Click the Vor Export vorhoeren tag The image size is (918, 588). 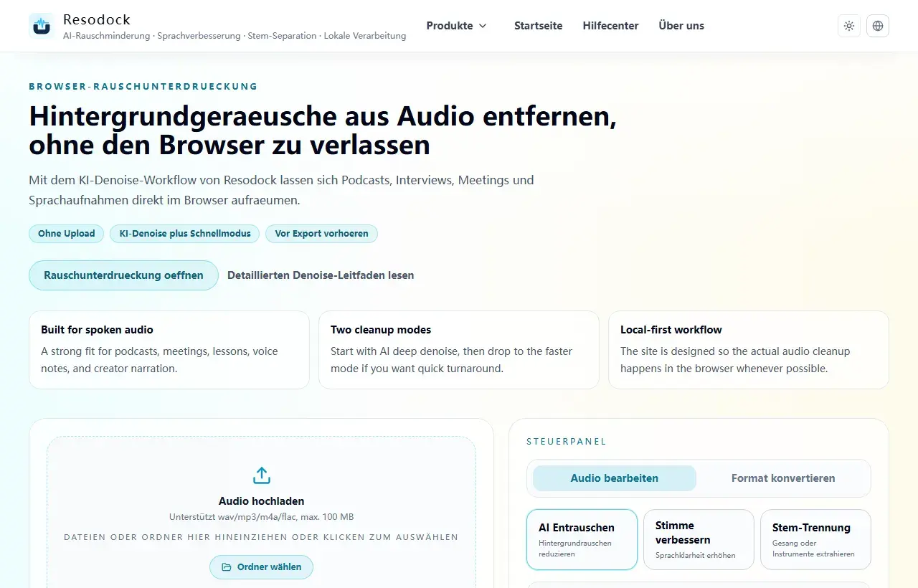321,234
